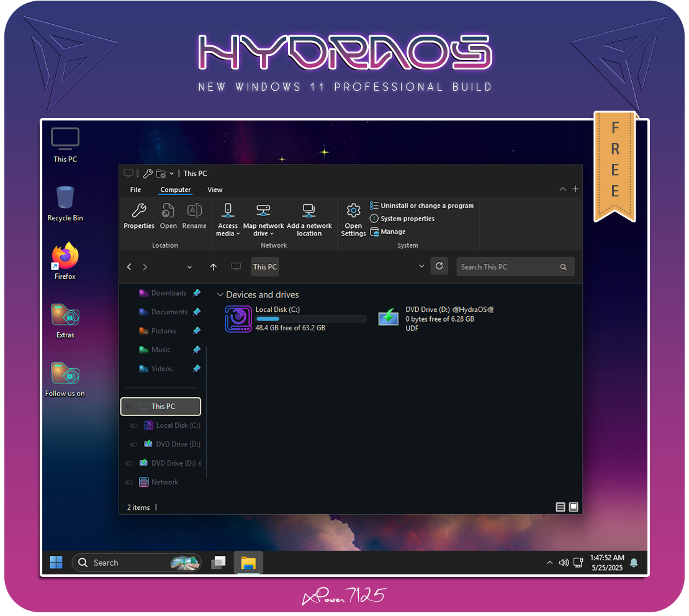This screenshot has width=689, height=616.
Task: Expand the Network tree node toggle
Action: [x=129, y=482]
